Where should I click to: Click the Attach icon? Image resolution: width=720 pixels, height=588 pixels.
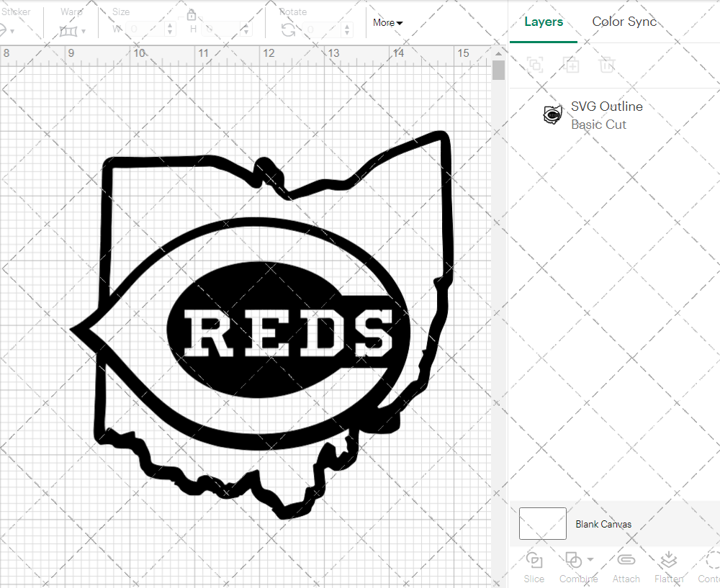[x=626, y=561]
